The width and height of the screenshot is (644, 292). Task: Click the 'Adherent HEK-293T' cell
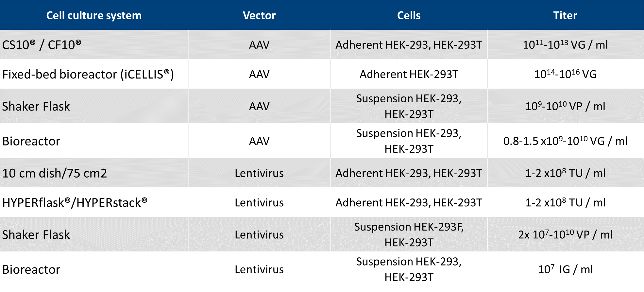click(x=409, y=74)
